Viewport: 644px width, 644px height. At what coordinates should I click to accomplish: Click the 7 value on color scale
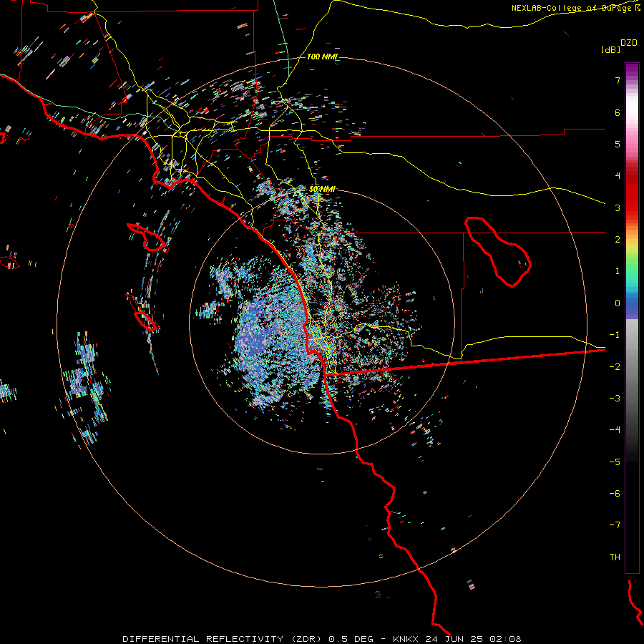[x=618, y=80]
